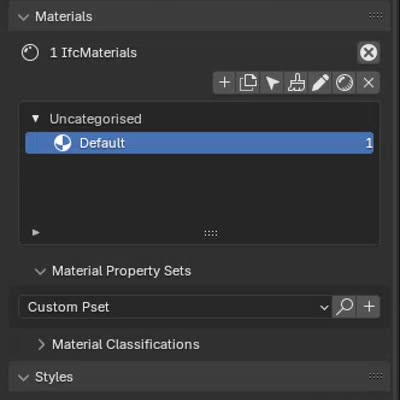Viewport: 400px width, 400px height.
Task: Click the Styles panel drag grip
Action: (376, 376)
